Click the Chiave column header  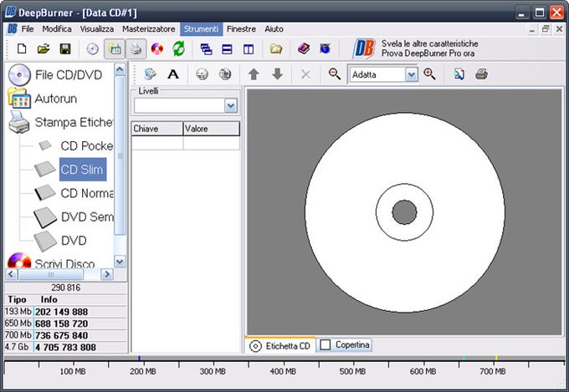tap(156, 129)
